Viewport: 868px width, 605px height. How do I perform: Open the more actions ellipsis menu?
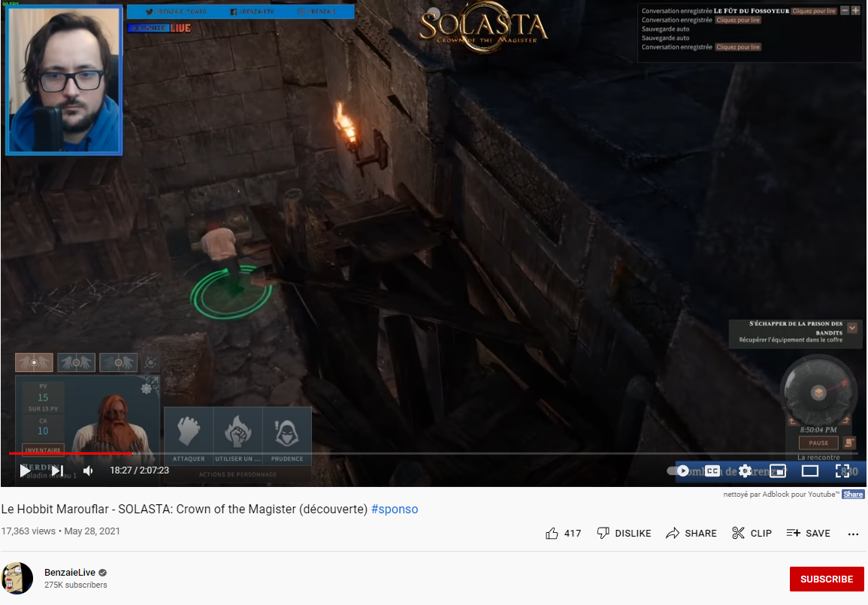853,534
